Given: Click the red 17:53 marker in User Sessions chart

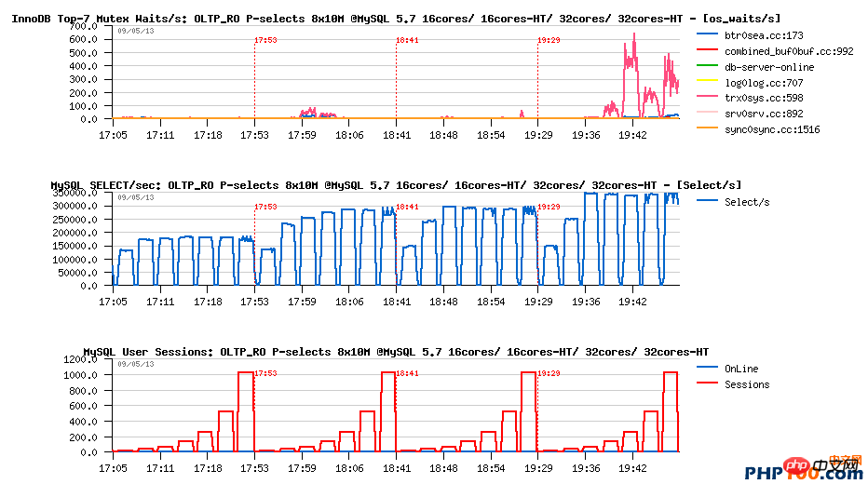Looking at the screenshot, I should 265,373.
